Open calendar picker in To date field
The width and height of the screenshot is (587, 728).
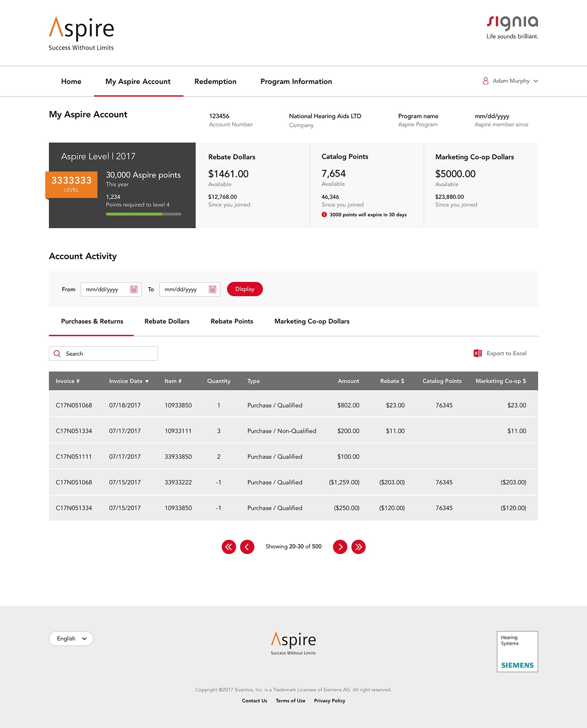[x=212, y=289]
